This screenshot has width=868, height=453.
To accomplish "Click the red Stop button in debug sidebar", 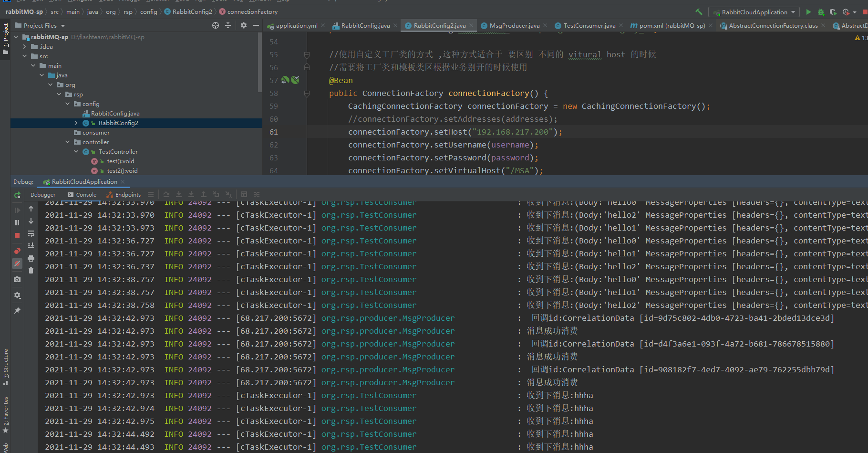I will click(x=17, y=235).
